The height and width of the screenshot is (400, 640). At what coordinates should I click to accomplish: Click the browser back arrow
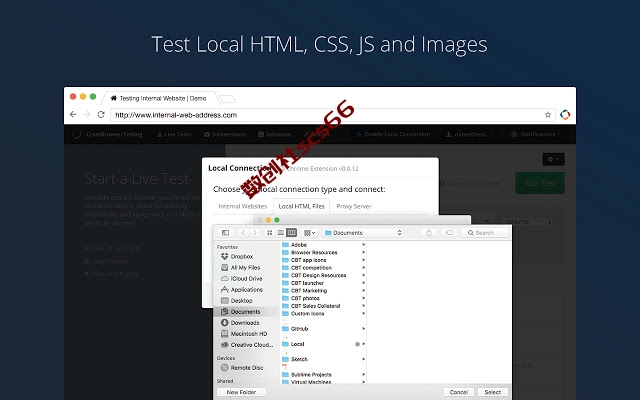(x=73, y=115)
